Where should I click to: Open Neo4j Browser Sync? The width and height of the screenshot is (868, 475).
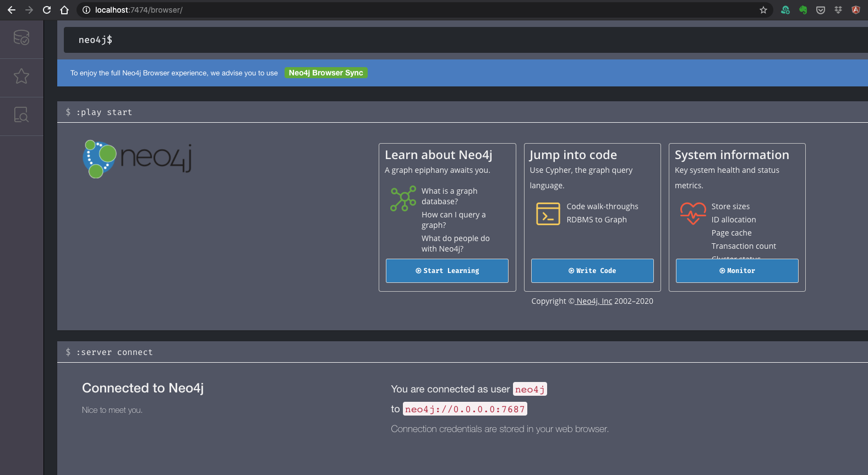[x=326, y=73]
